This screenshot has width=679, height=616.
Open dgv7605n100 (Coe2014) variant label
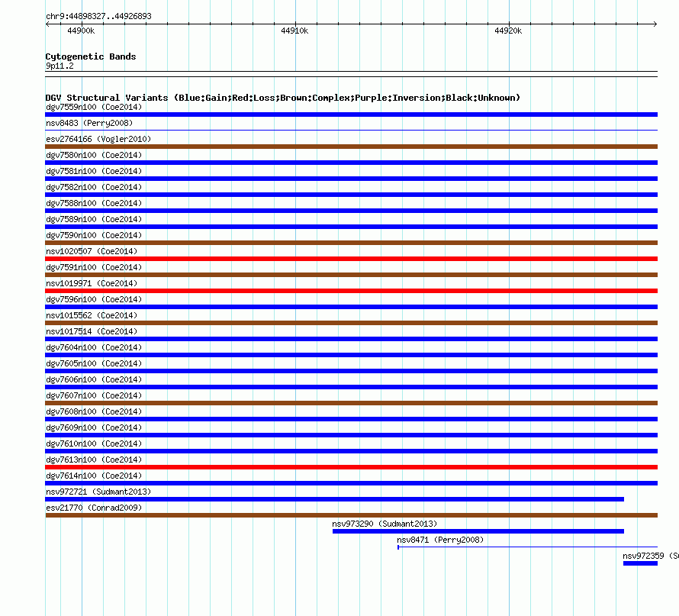[94, 363]
